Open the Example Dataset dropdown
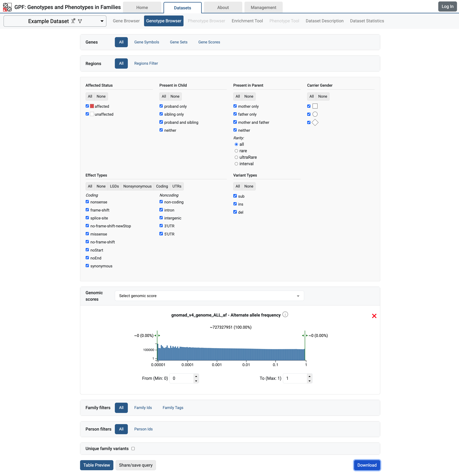Screen dimensions: 459x476 pyautogui.click(x=102, y=21)
